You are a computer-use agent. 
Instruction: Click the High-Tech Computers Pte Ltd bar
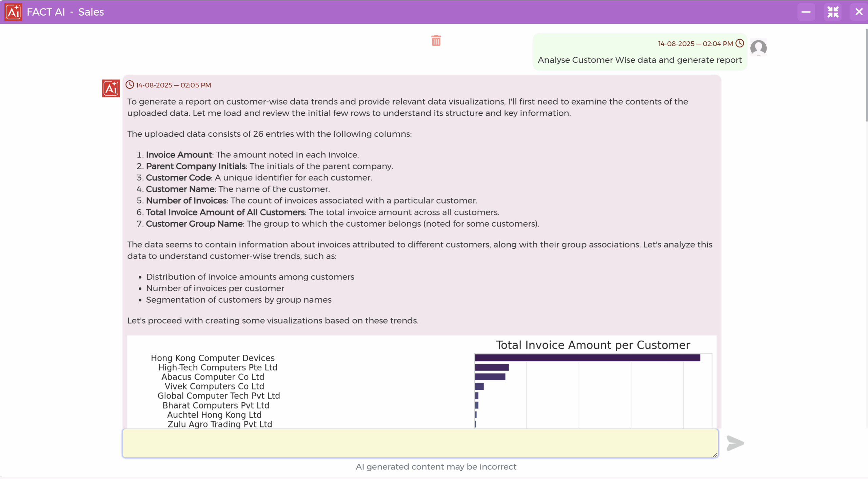492,367
